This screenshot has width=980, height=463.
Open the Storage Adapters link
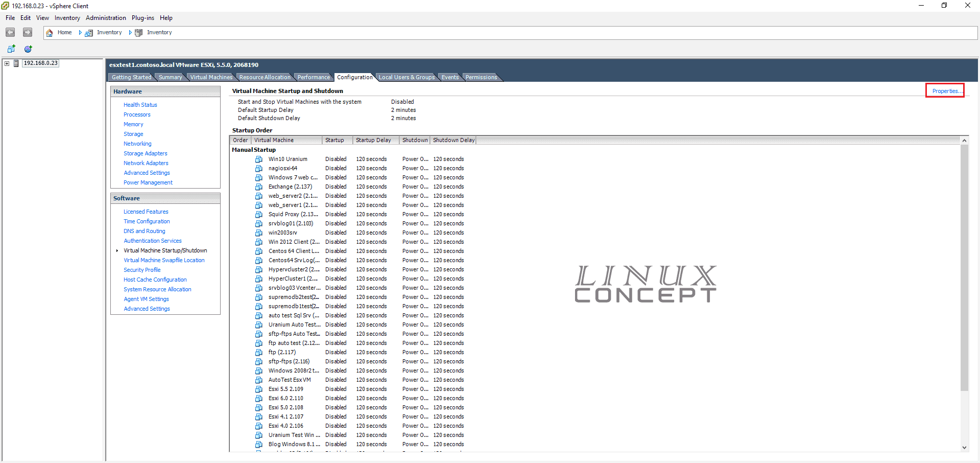tap(146, 153)
